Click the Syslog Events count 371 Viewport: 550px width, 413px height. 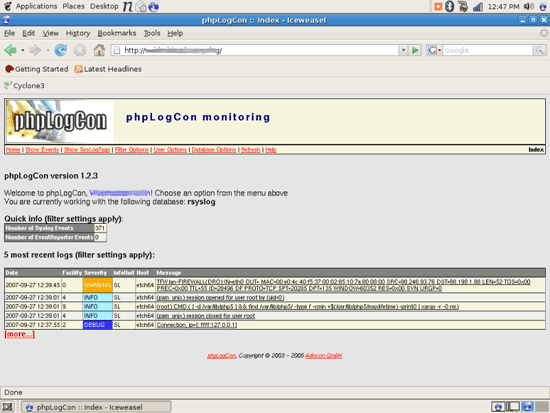100,228
